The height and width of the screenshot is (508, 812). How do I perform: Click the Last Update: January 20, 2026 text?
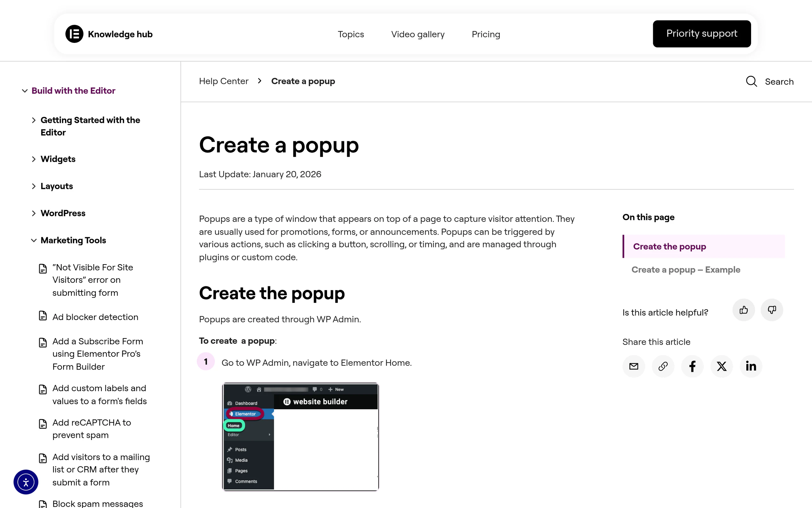pyautogui.click(x=260, y=174)
